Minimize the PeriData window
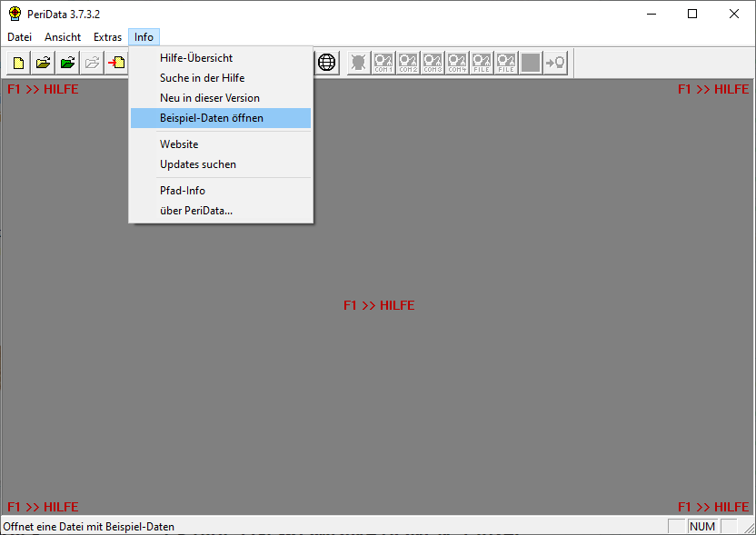This screenshot has height=535, width=756. 652,14
